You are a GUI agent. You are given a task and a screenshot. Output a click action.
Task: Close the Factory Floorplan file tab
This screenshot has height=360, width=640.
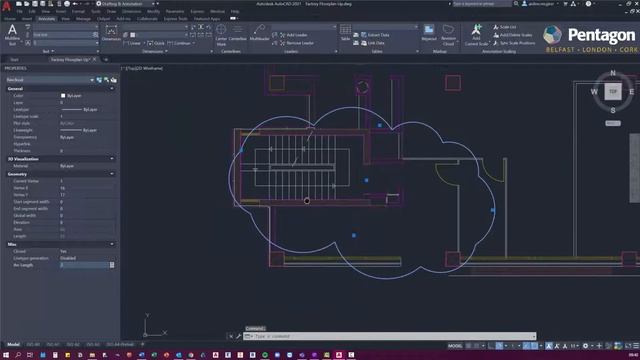[95, 60]
